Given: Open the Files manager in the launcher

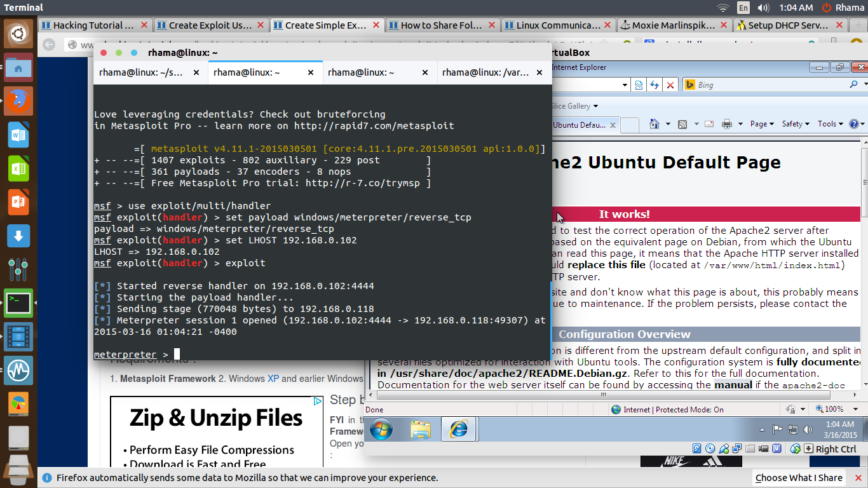Looking at the screenshot, I should [18, 66].
